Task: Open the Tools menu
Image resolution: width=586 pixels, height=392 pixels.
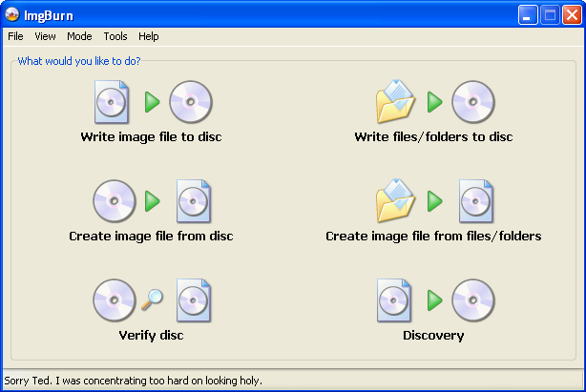Action: [115, 36]
